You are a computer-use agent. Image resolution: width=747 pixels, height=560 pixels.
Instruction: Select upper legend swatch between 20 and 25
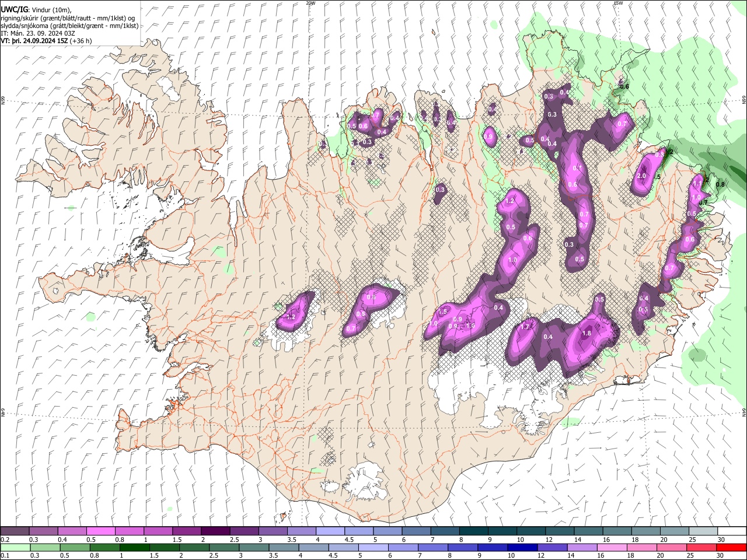[x=674, y=531]
